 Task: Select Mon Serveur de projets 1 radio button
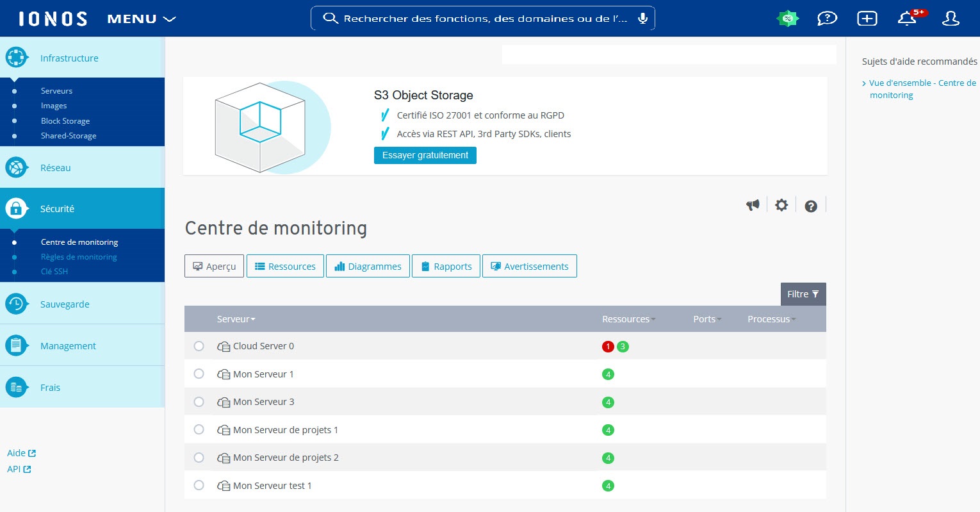coord(199,429)
